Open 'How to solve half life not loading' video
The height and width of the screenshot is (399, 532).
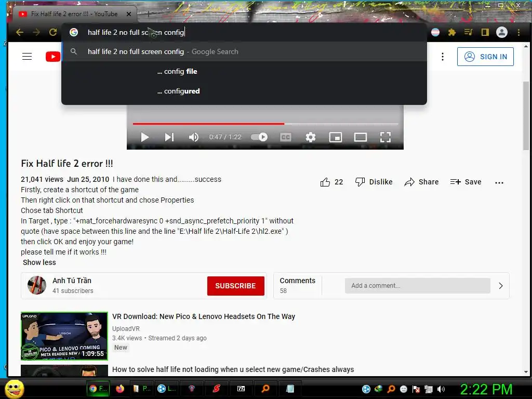click(x=233, y=369)
